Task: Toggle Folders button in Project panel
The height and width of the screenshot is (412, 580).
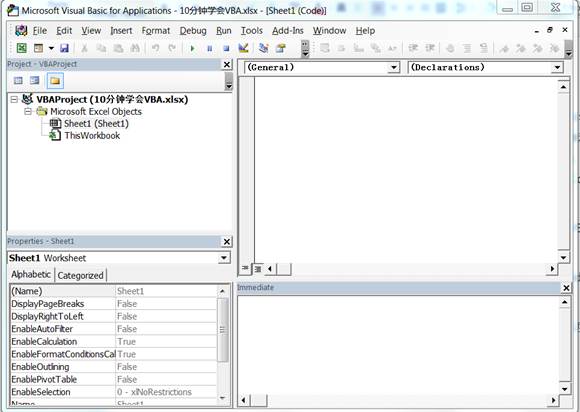Action: tap(55, 81)
